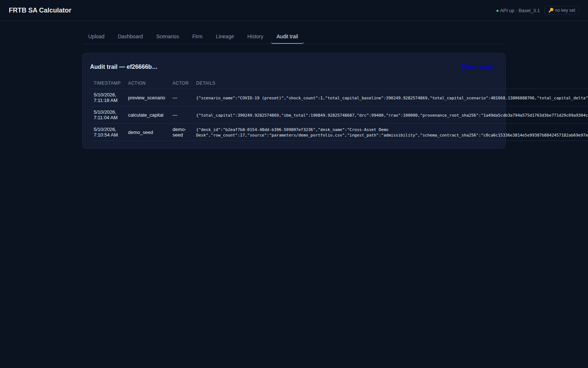Switch to the Dashboard tab
The width and height of the screenshot is (588, 368).
(130, 36)
